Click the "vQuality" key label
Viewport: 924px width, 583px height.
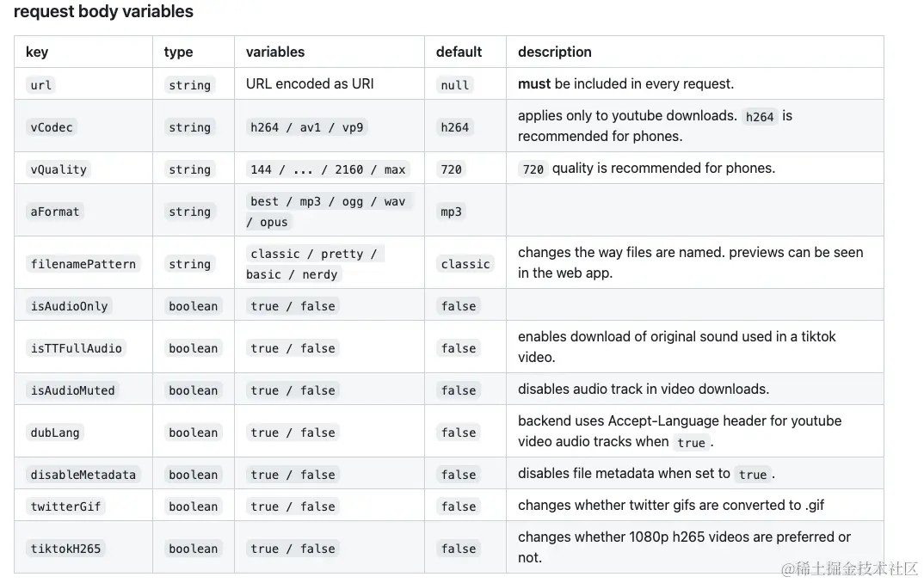59,169
